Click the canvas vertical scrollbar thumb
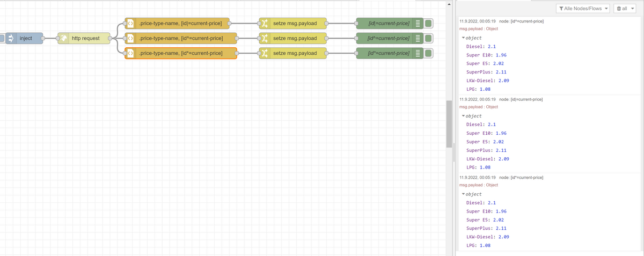 (x=449, y=123)
